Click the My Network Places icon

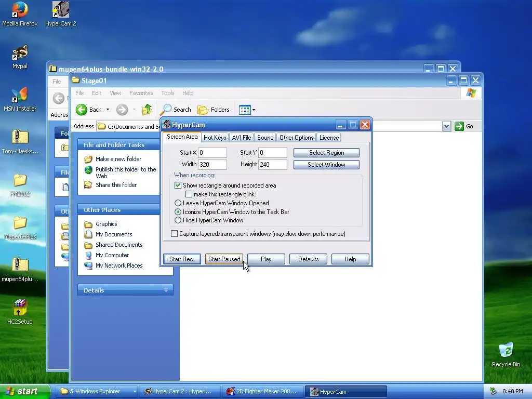[88, 265]
